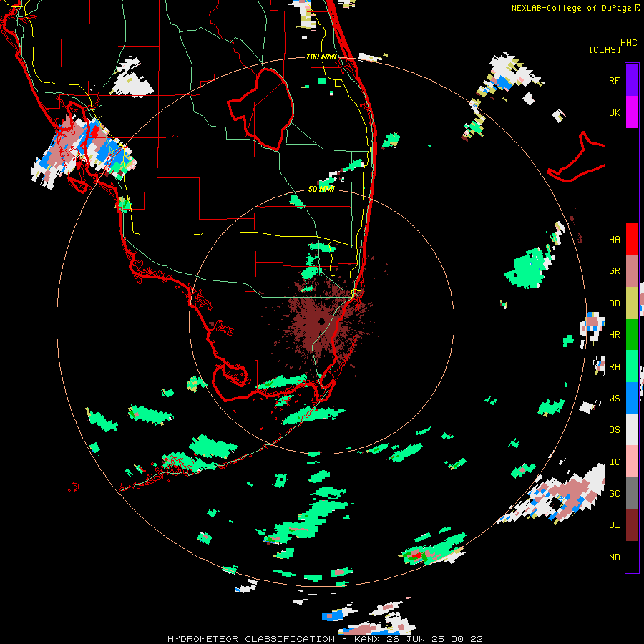
Task: Click the KAMX station identifier
Action: click(x=366, y=639)
